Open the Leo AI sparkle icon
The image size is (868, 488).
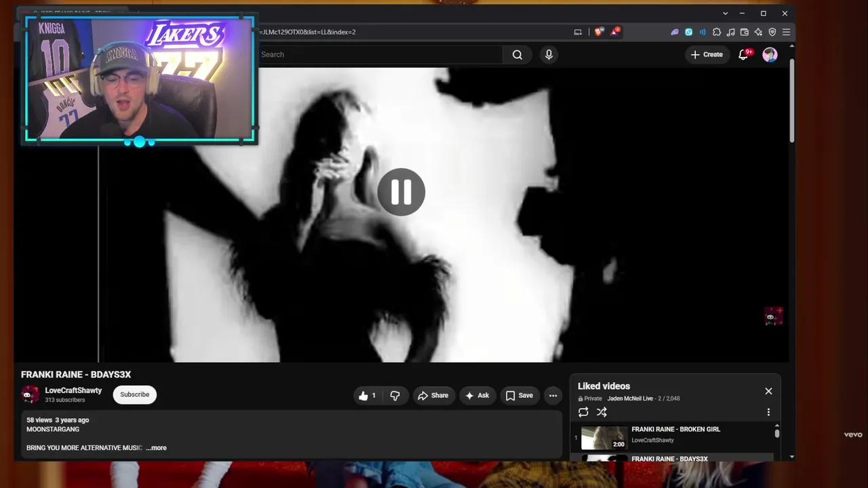(x=758, y=32)
